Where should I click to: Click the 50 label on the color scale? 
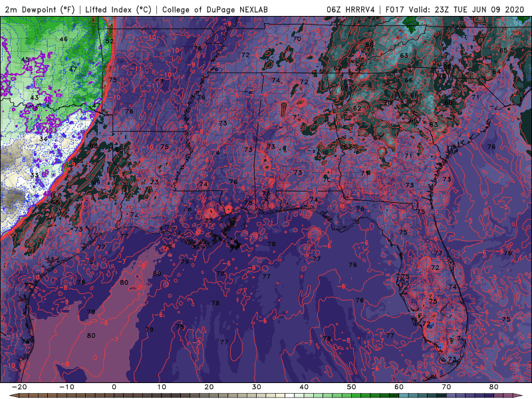click(352, 387)
